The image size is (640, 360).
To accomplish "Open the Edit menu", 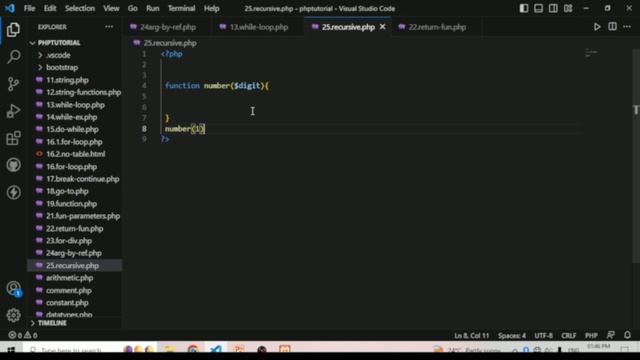I will click(50, 9).
